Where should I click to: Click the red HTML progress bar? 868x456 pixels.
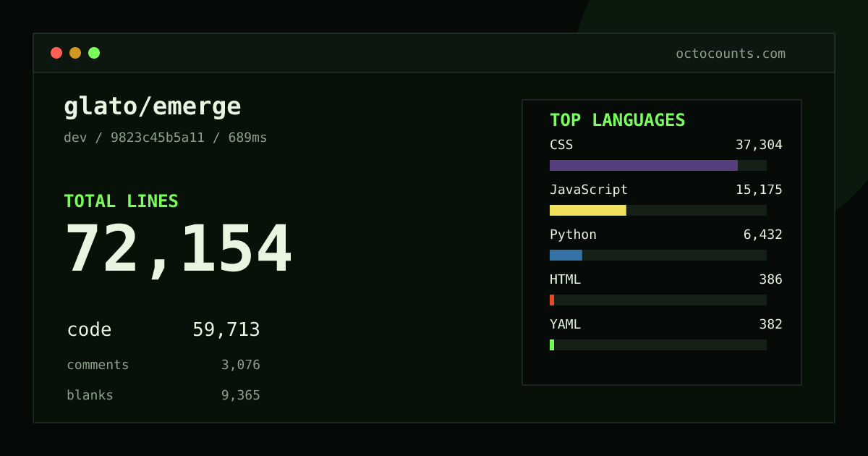(552, 300)
